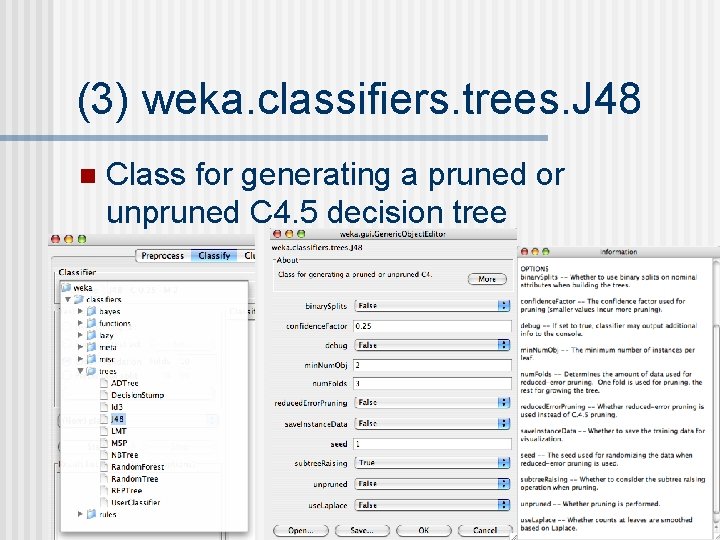Click the RandomForest file icon
Screen dimensions: 720x540
point(104,467)
